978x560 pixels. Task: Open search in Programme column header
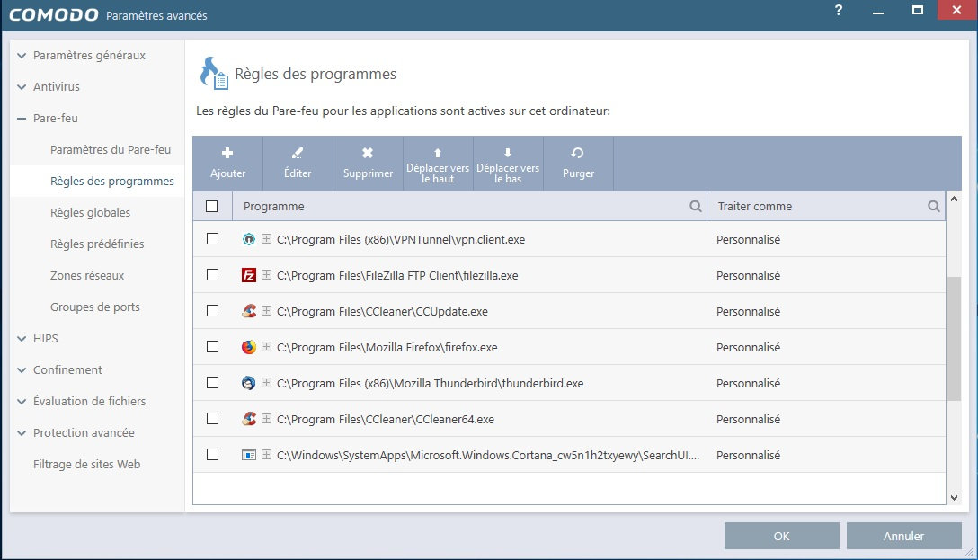[x=696, y=207]
